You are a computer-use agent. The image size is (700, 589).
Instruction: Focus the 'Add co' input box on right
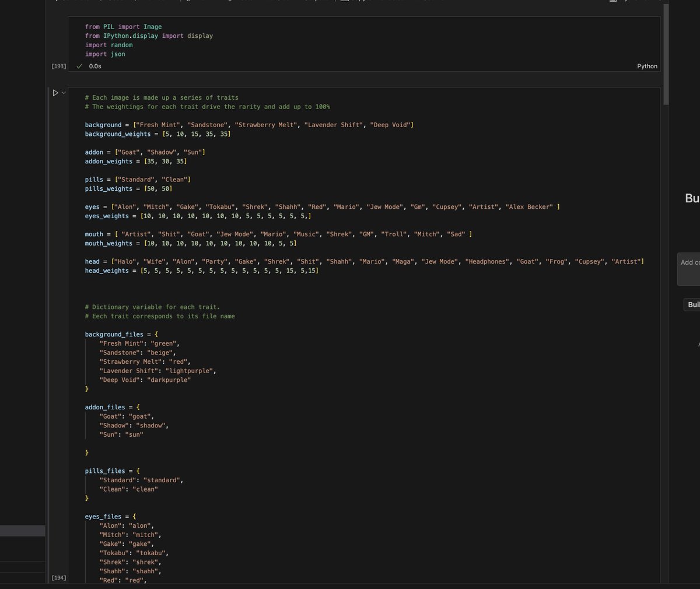tap(688, 269)
